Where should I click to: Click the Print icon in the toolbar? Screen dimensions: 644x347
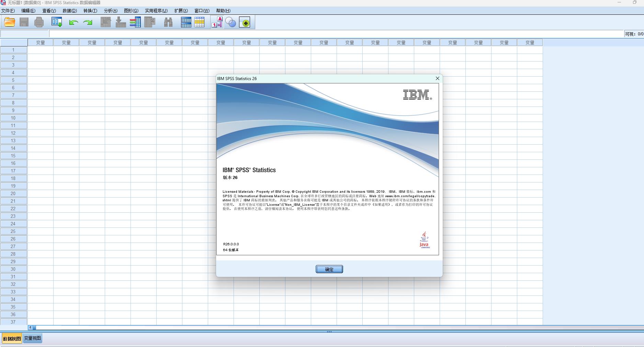[x=39, y=22]
